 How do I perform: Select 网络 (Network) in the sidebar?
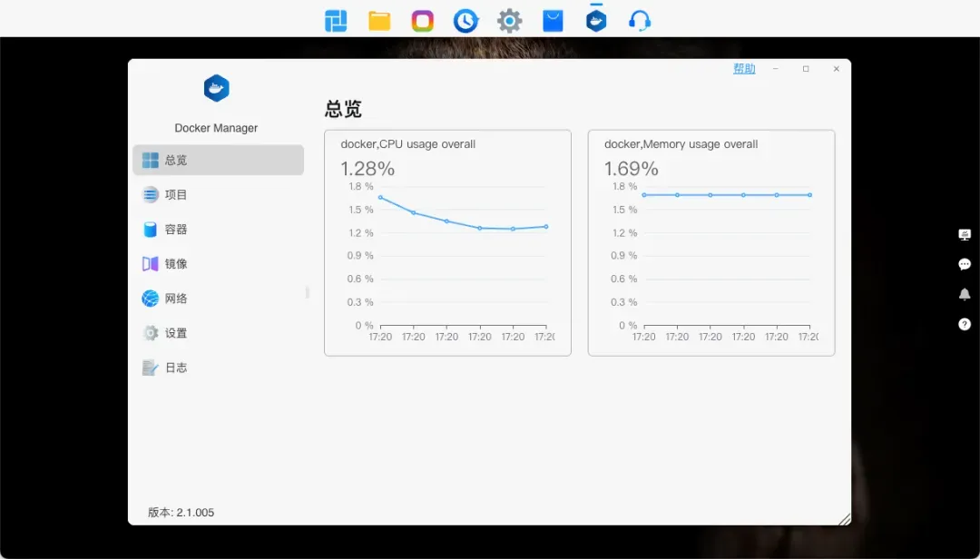pyautogui.click(x=175, y=299)
